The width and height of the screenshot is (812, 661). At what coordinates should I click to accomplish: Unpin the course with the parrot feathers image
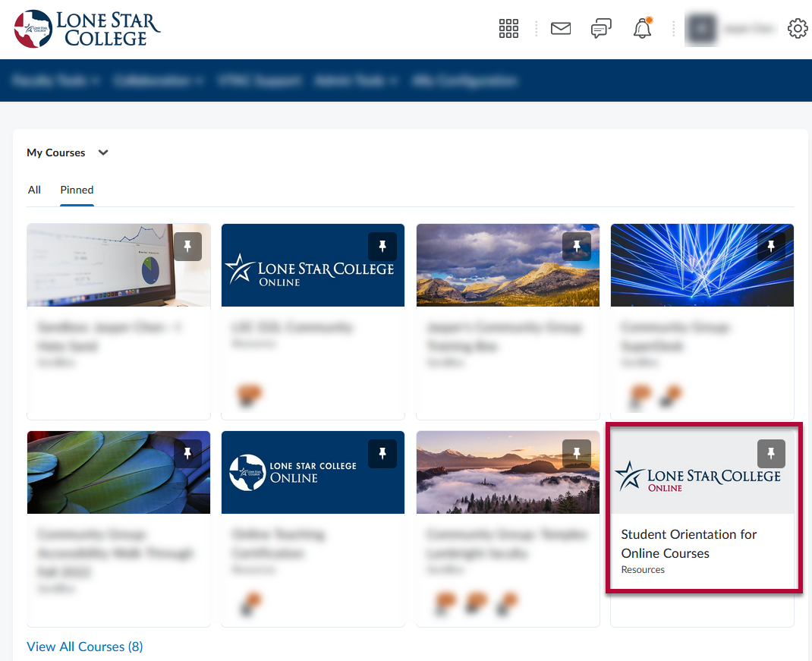(187, 453)
